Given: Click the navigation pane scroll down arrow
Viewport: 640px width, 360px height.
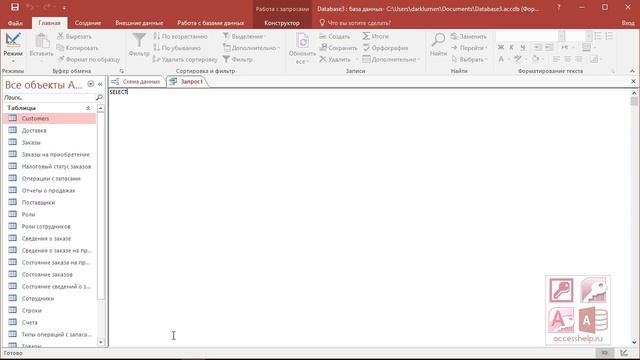Looking at the screenshot, I should 100,342.
